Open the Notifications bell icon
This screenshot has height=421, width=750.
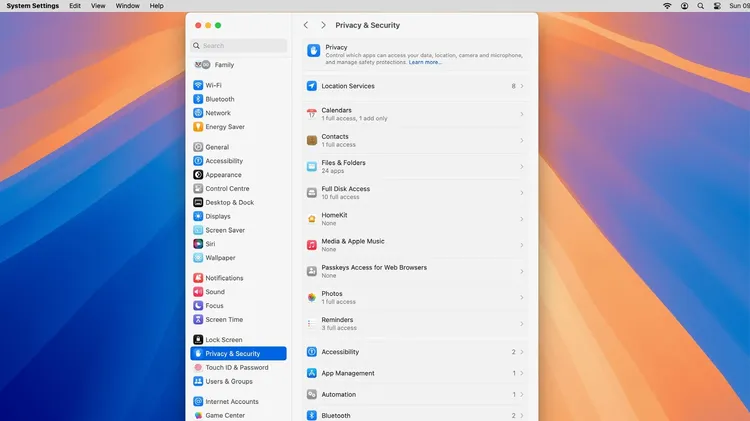click(198, 278)
